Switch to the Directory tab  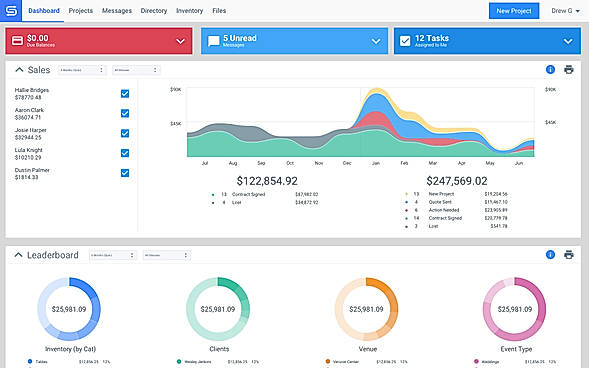[x=154, y=11]
